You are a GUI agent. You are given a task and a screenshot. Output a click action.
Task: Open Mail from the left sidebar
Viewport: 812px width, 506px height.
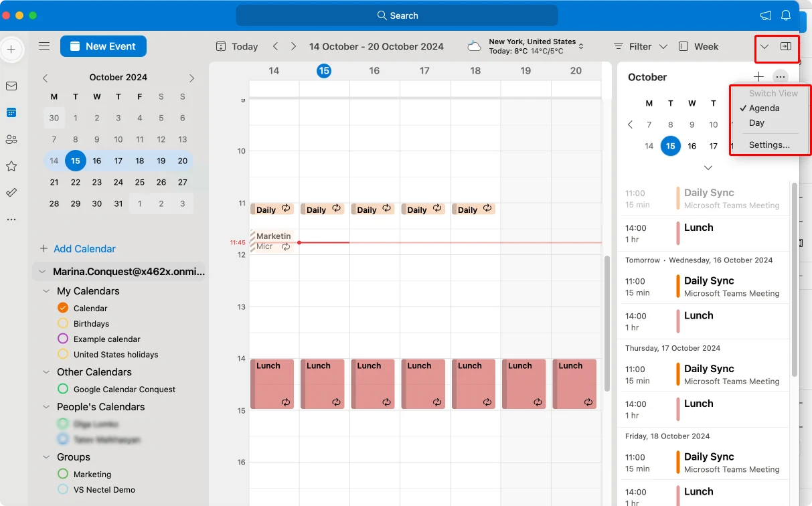point(11,86)
